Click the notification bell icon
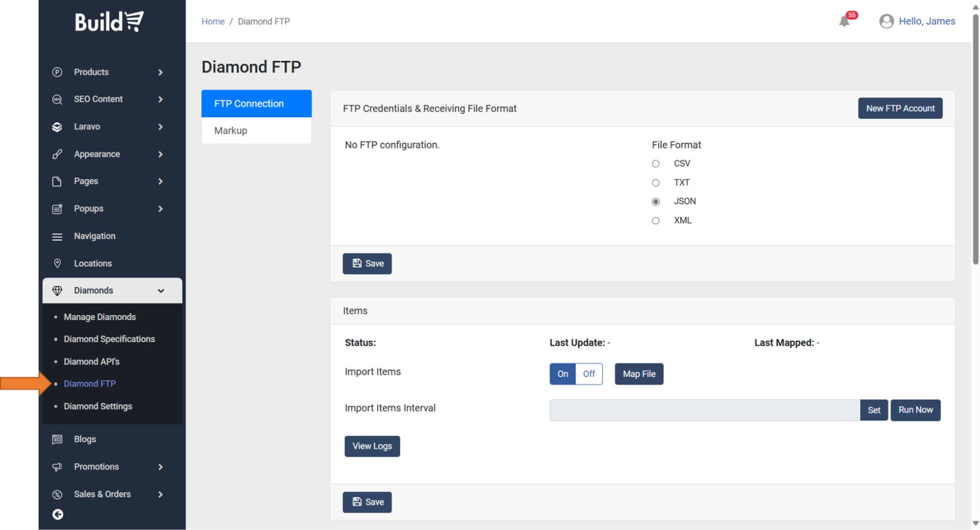Screen dimensions: 980x530 (x=844, y=21)
